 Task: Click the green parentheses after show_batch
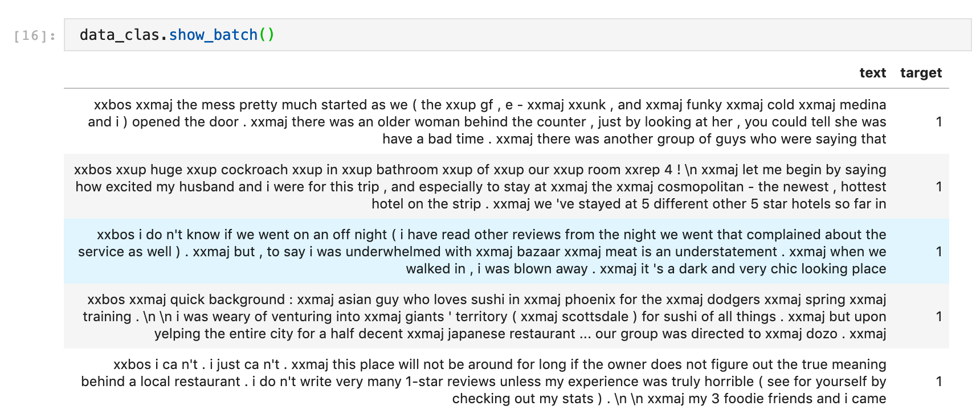[x=267, y=35]
